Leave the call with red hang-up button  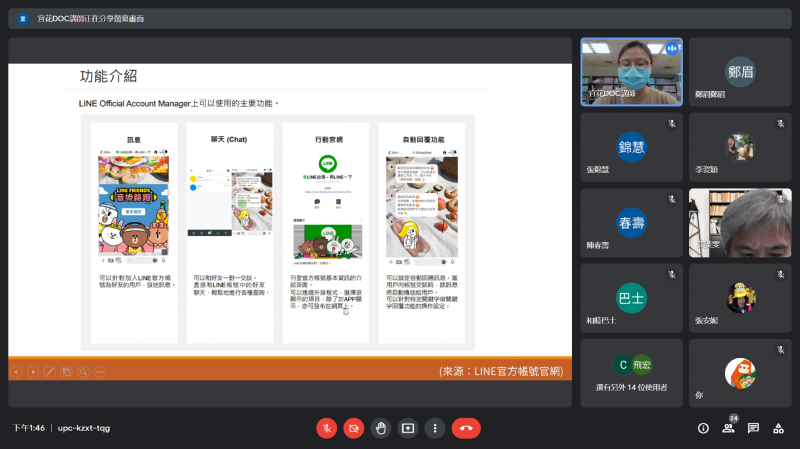pyautogui.click(x=466, y=428)
